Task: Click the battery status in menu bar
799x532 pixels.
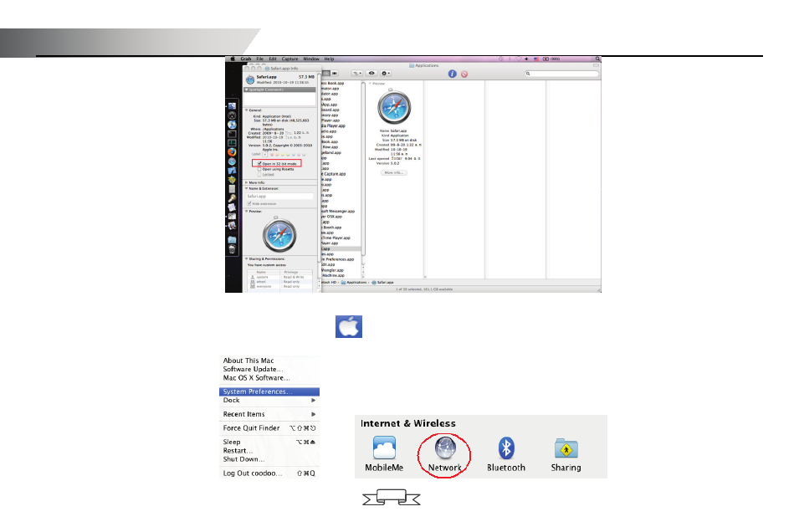Action: pyautogui.click(x=551, y=59)
